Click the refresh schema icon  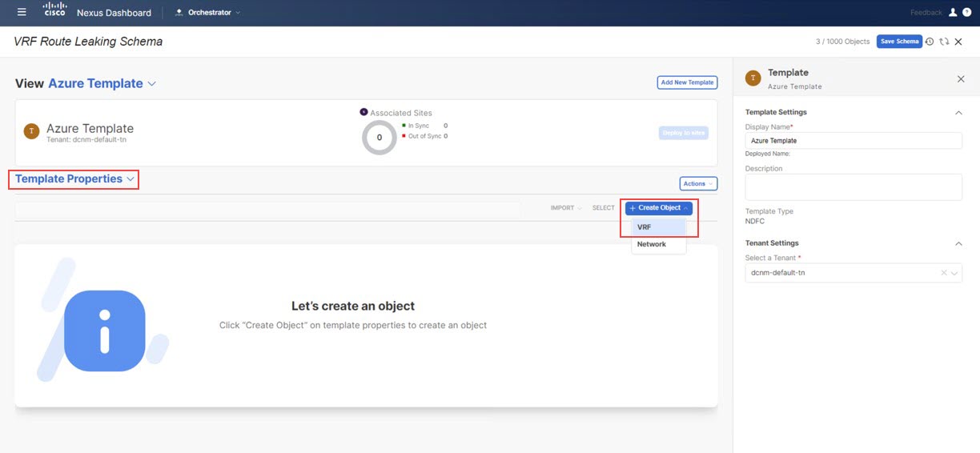[944, 42]
